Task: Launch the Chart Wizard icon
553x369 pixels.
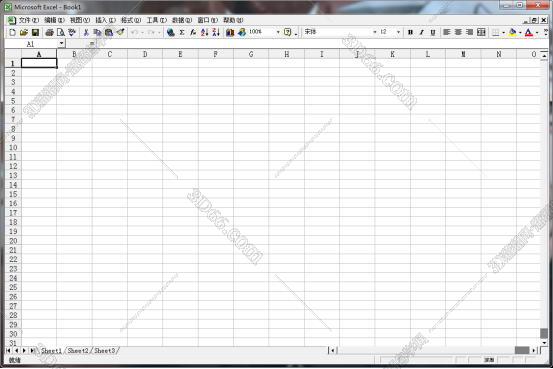Action: coord(230,32)
